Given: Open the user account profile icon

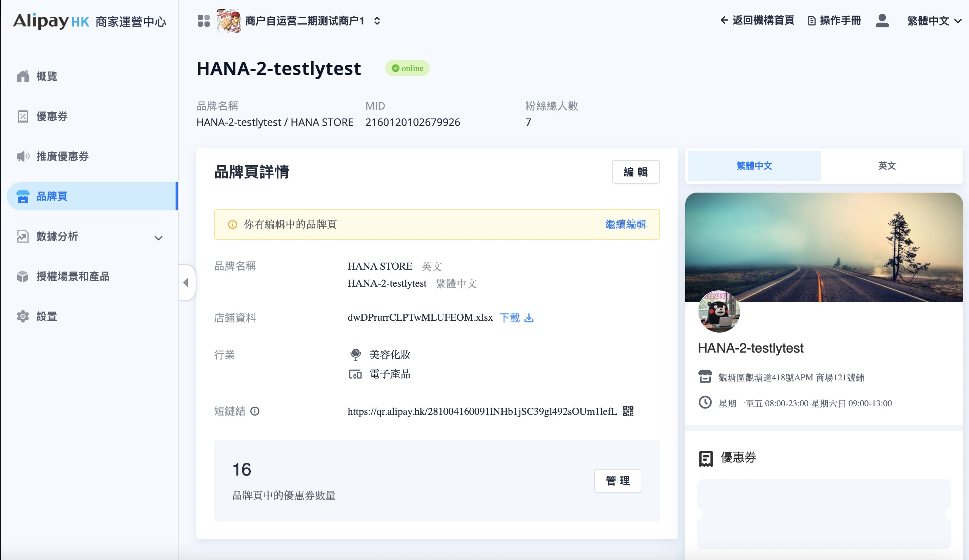Looking at the screenshot, I should [x=882, y=21].
